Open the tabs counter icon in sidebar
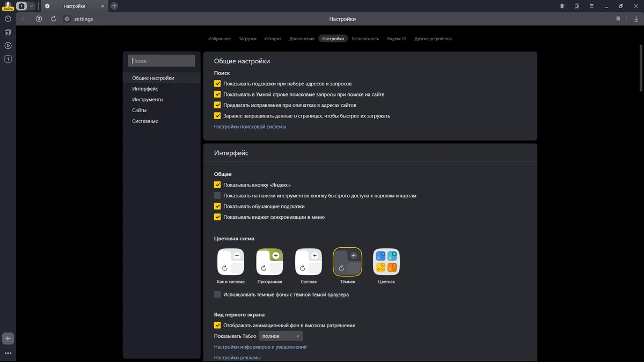 (8, 59)
